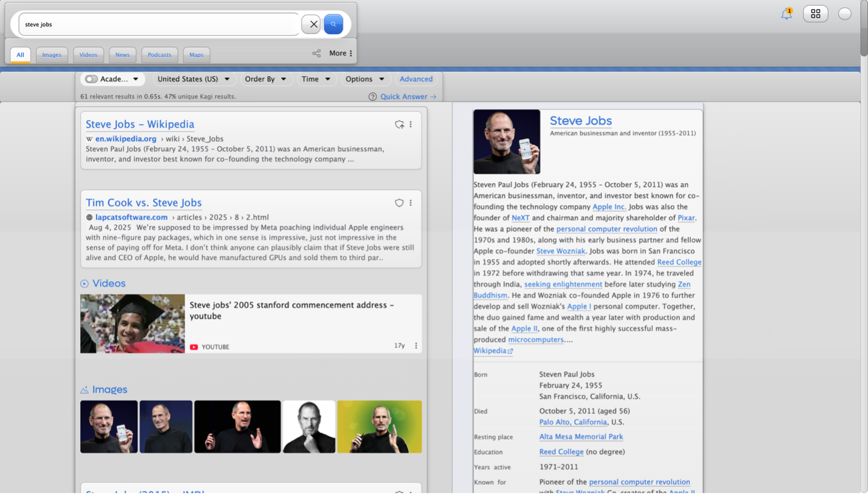Click the shield icon on Wikipedia result
The width and height of the screenshot is (868, 495).
pos(399,125)
